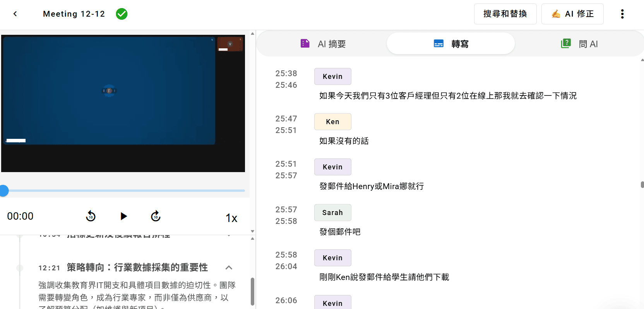Open the 搜尋和替換 search and replace
Viewport: 644px width, 309px height.
[505, 14]
